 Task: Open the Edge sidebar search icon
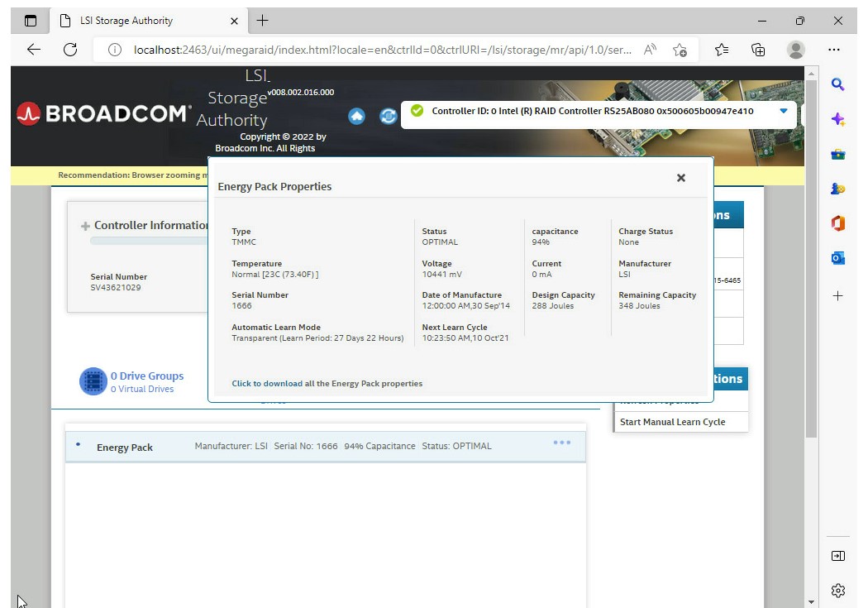point(837,84)
